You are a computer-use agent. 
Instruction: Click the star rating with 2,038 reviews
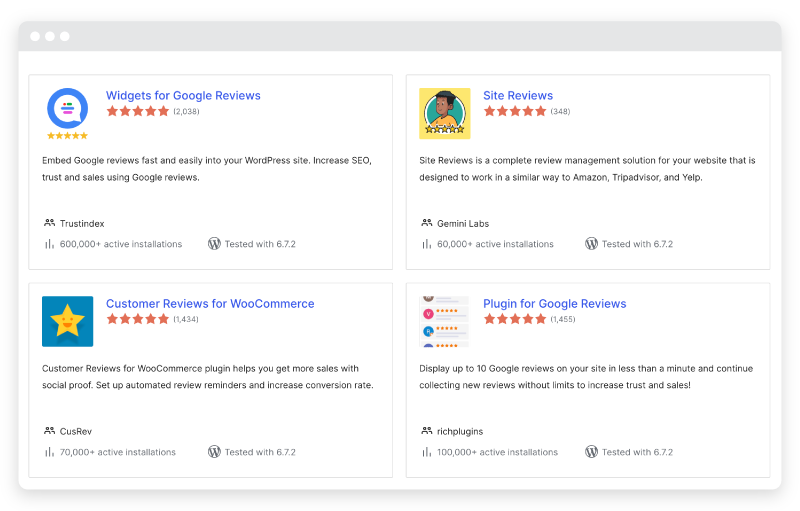(x=138, y=111)
